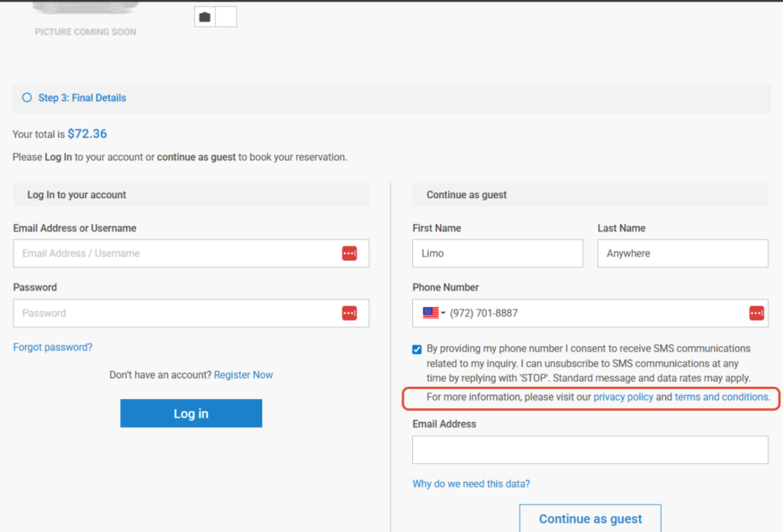This screenshot has height=532, width=783.
Task: Open the privacy policy link
Action: 623,397
